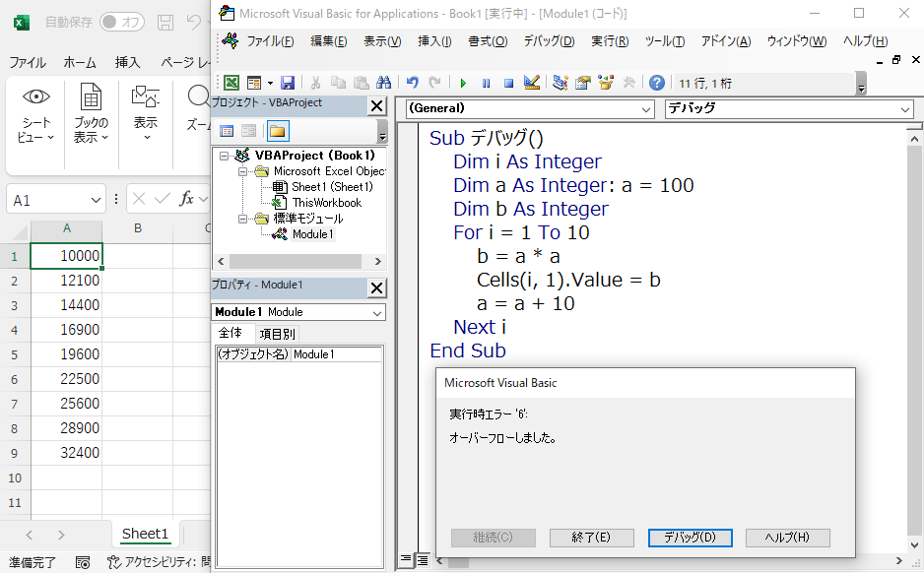Click horizontal scrollbar thumb in Project pane
Viewport: 924px width, 573px height.
pyautogui.click(x=296, y=261)
